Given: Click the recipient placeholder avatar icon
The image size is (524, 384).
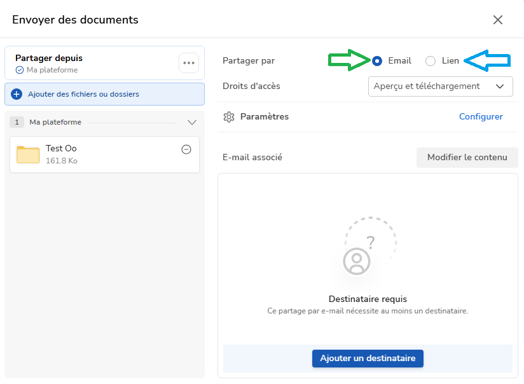Looking at the screenshot, I should (357, 261).
